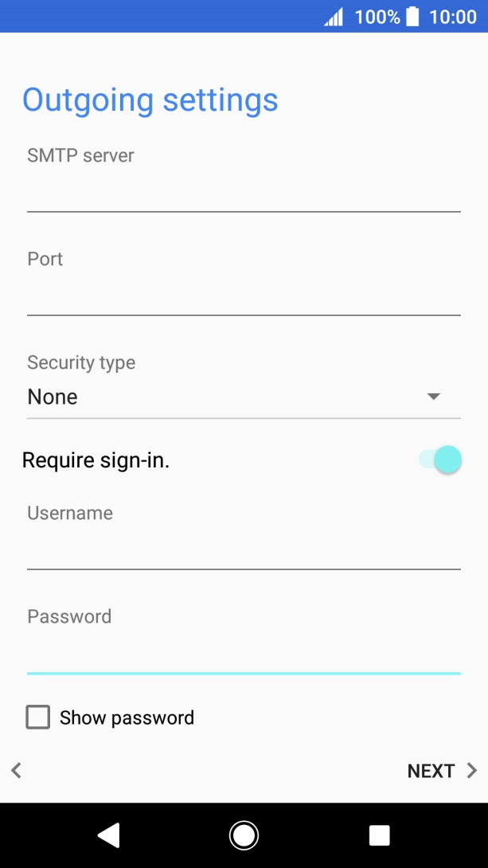Tap the left chevron to go back
The height and width of the screenshot is (868, 488).
click(16, 770)
